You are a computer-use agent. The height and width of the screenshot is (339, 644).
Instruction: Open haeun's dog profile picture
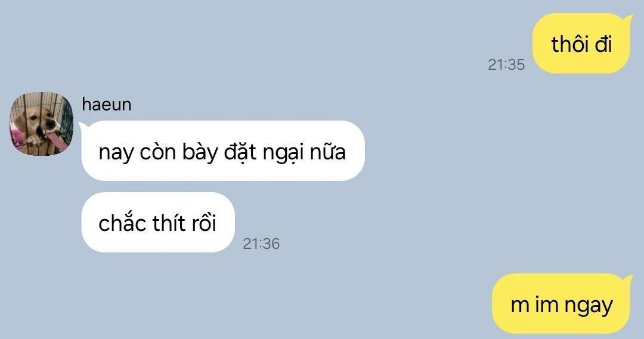point(42,124)
